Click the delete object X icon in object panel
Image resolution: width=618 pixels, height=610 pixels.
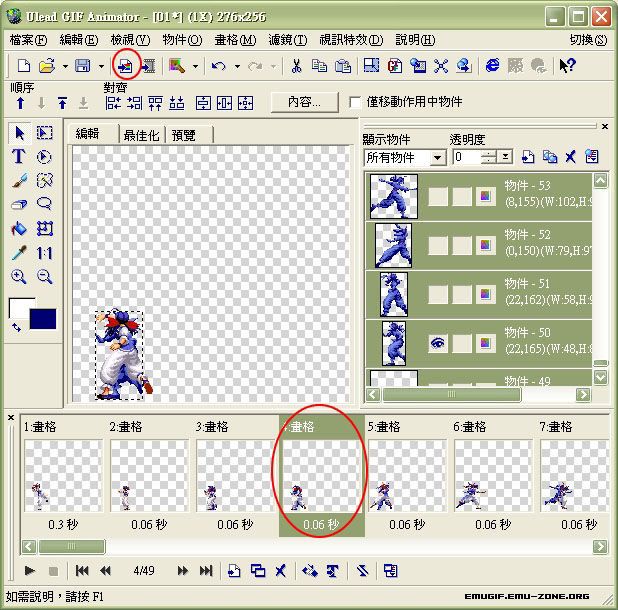click(x=570, y=157)
